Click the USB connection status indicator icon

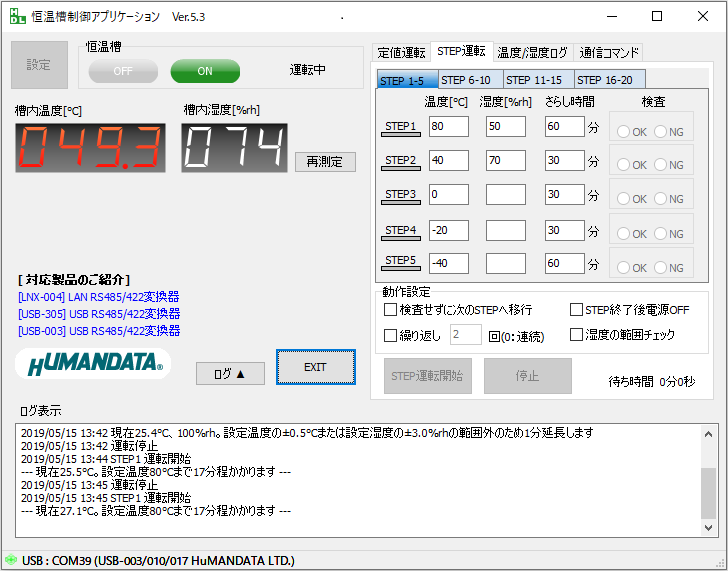10,559
